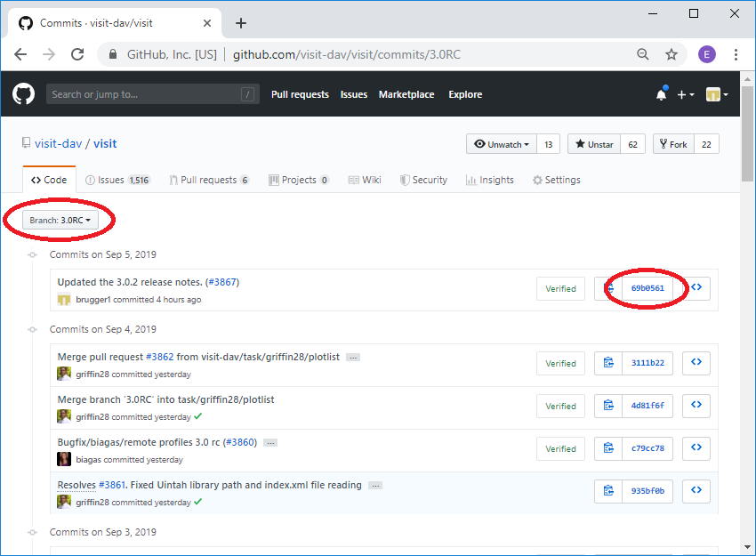Open the user avatar menu in the header
756x556 pixels.
717,94
